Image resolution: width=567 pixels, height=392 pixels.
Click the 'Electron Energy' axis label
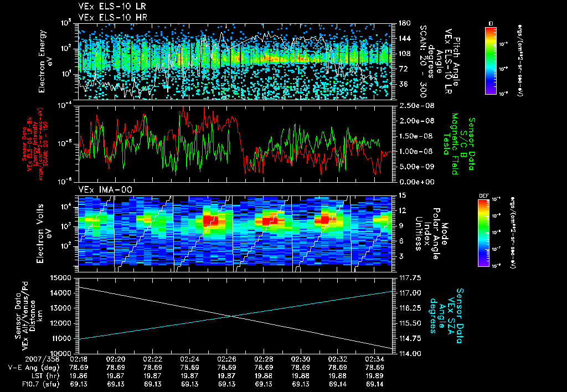(42, 61)
